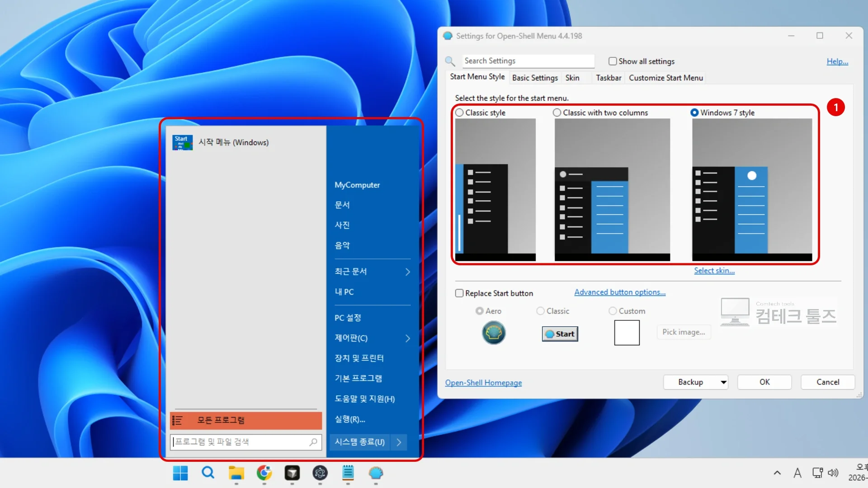Click the volume icon in system tray

833,473
